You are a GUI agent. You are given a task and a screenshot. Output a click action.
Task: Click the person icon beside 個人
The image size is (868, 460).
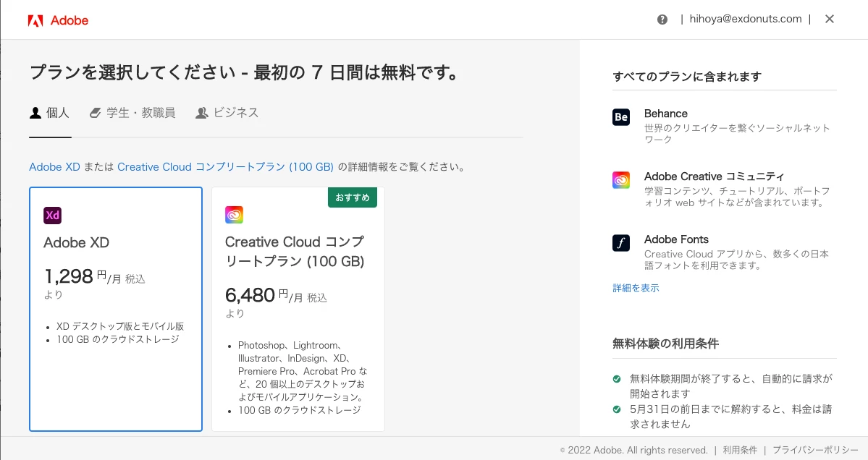point(35,113)
